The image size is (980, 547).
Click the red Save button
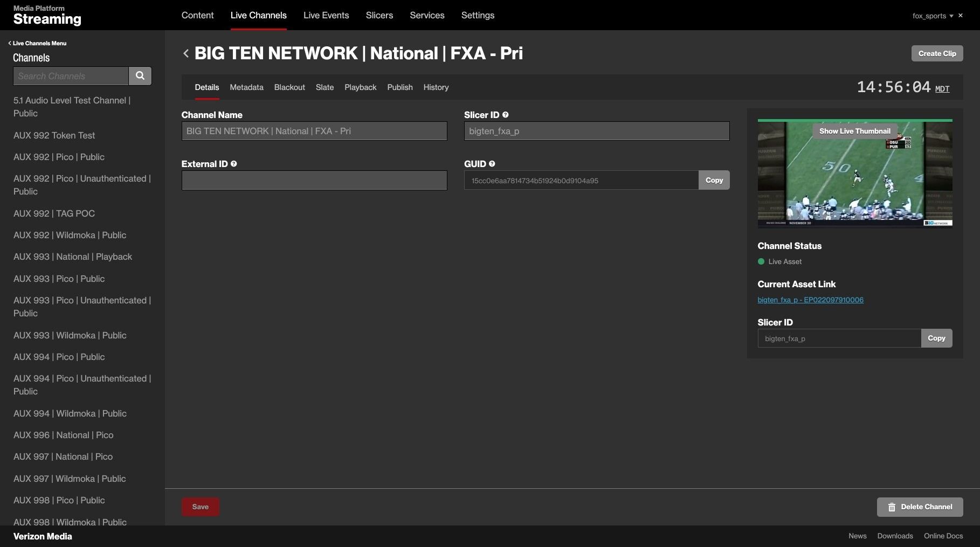tap(201, 507)
